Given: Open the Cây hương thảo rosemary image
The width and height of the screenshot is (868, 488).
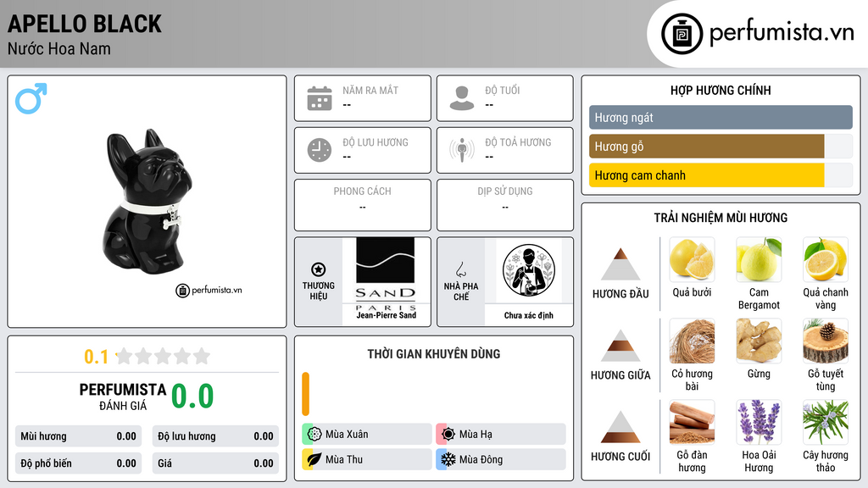Looking at the screenshot, I should [x=826, y=422].
